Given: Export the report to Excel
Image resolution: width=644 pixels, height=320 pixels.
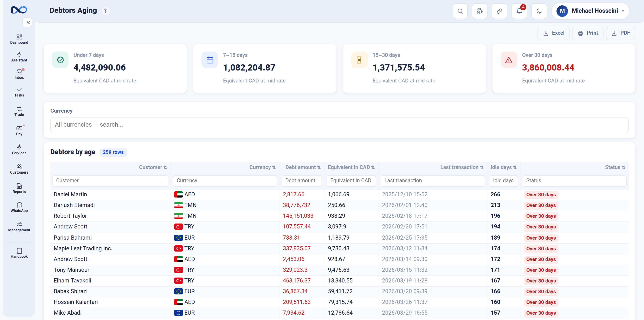Looking at the screenshot, I should 554,33.
